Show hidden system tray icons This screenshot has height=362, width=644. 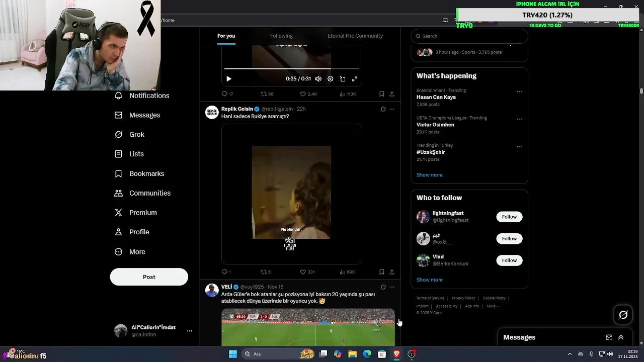[x=570, y=354]
